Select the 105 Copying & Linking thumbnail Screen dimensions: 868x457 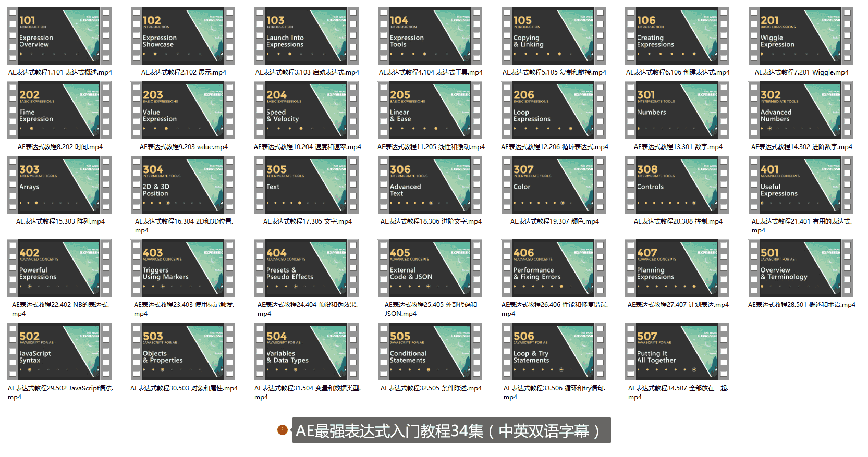coord(554,36)
